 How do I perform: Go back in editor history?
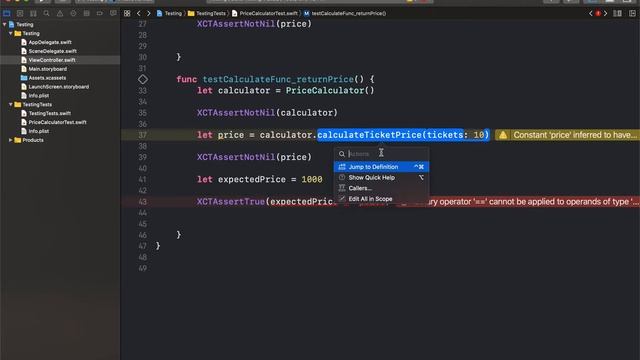point(139,13)
